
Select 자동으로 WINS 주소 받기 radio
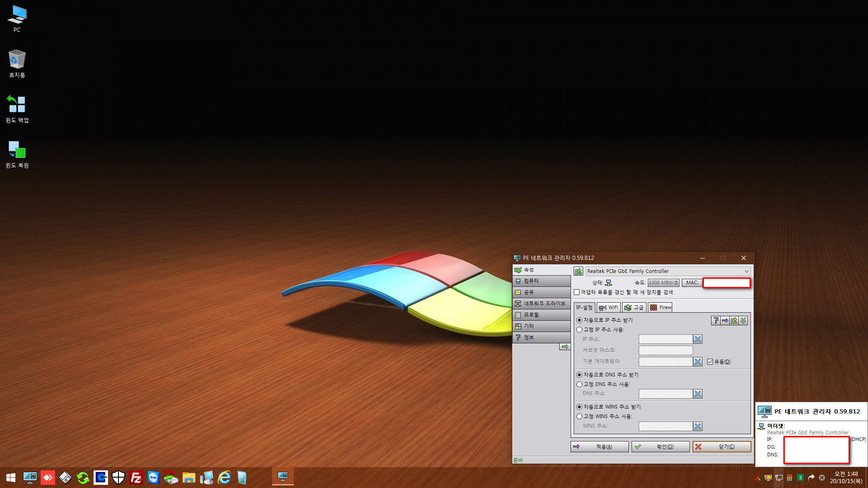click(579, 407)
